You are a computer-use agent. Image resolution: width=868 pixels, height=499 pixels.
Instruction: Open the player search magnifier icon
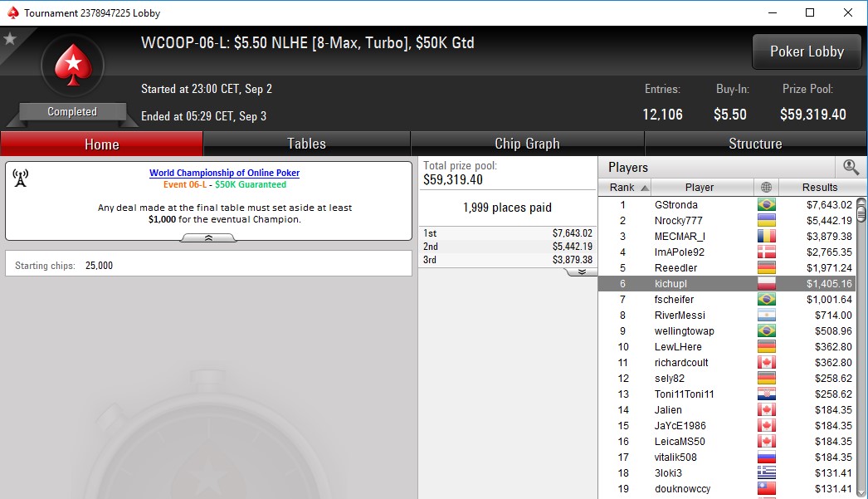click(851, 167)
